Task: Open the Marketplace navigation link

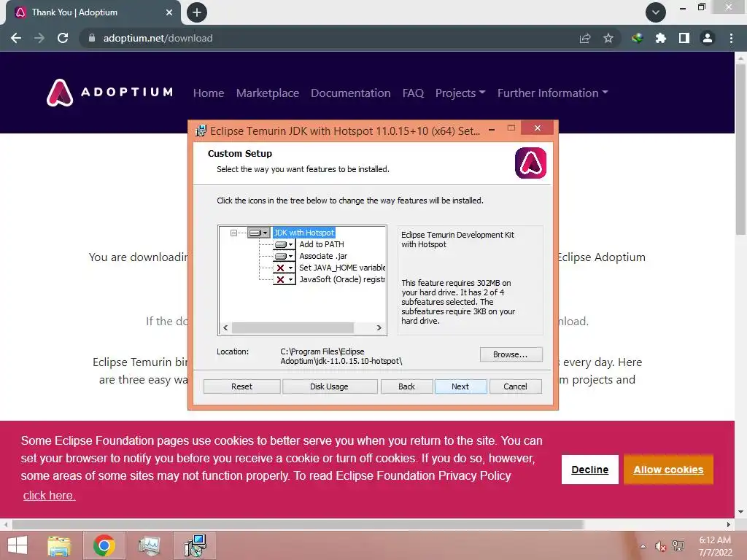Action: (268, 93)
